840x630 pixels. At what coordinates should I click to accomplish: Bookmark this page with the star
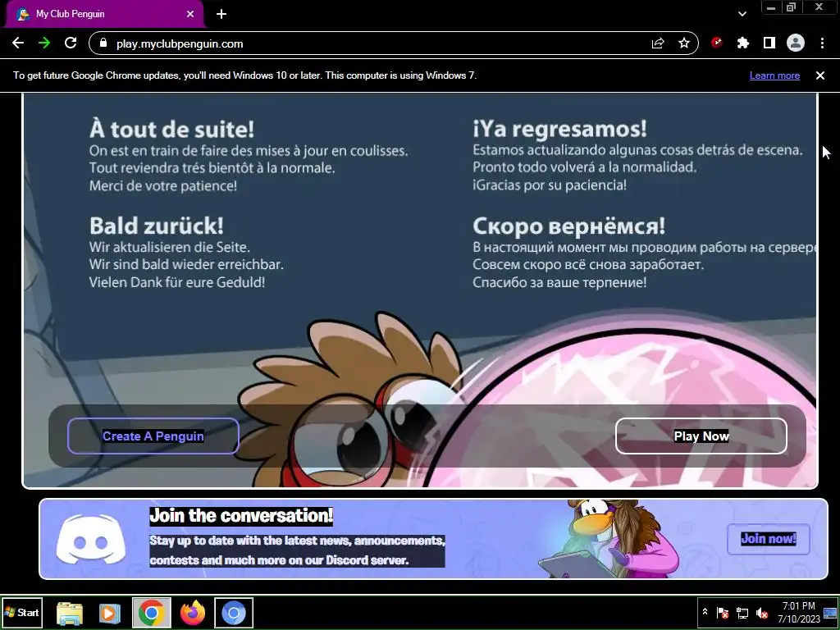[684, 43]
